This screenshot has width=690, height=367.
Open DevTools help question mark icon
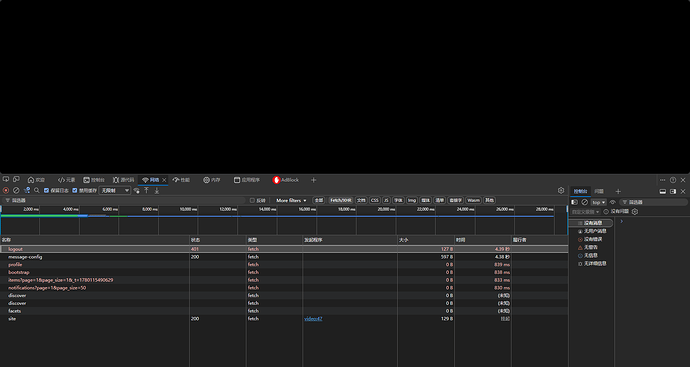(x=673, y=180)
